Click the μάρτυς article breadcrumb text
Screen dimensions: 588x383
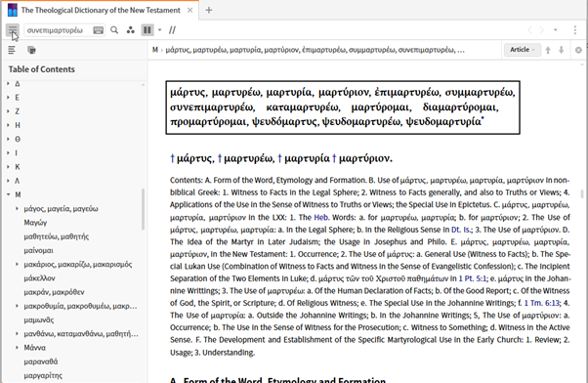315,50
